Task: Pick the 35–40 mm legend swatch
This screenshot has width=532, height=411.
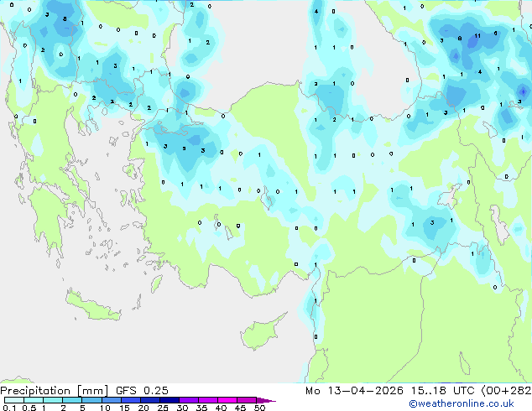Action: coord(208,400)
